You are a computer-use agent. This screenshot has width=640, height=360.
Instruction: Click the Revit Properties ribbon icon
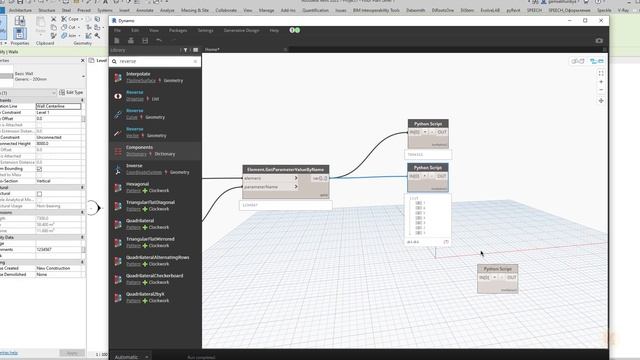pos(20,33)
